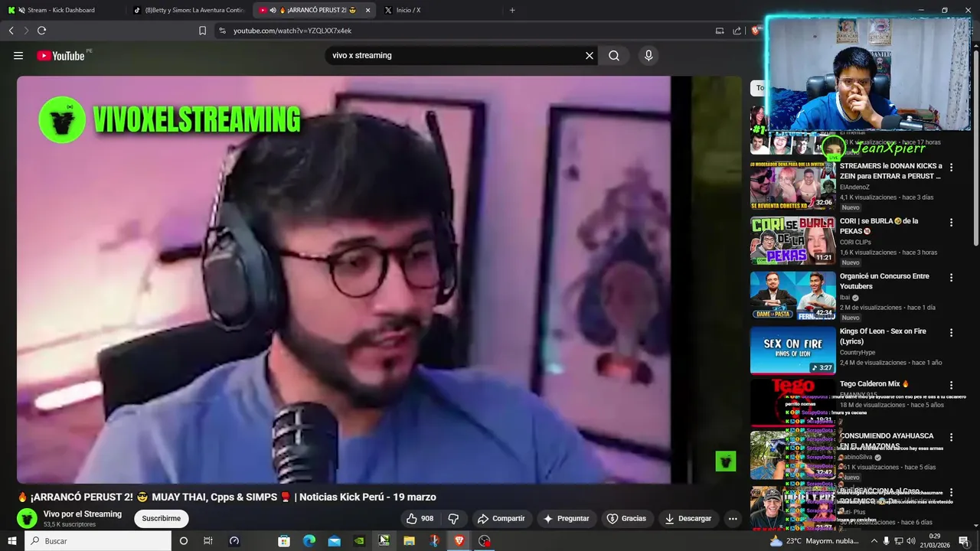Open Windows Start menu
This screenshot has height=551, width=980.
coord(11,540)
